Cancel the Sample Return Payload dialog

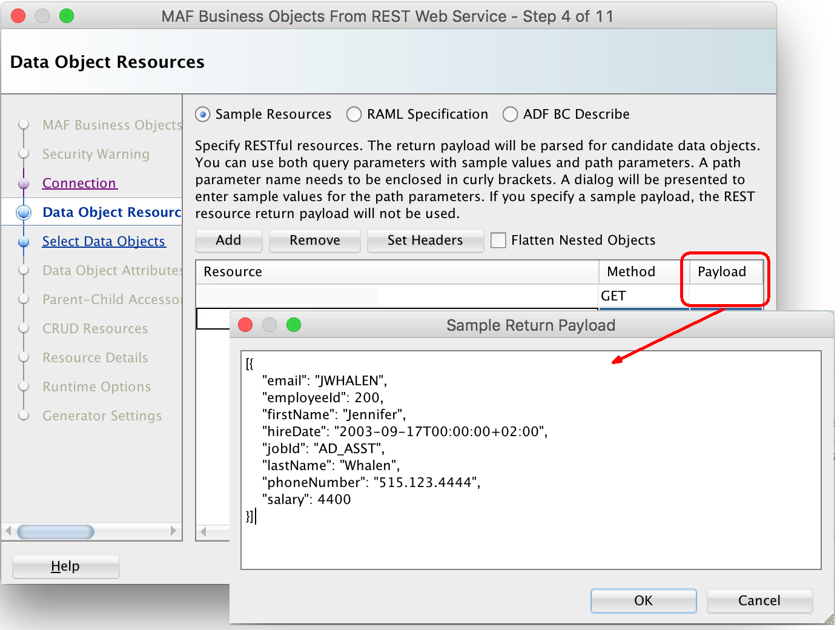click(x=759, y=600)
